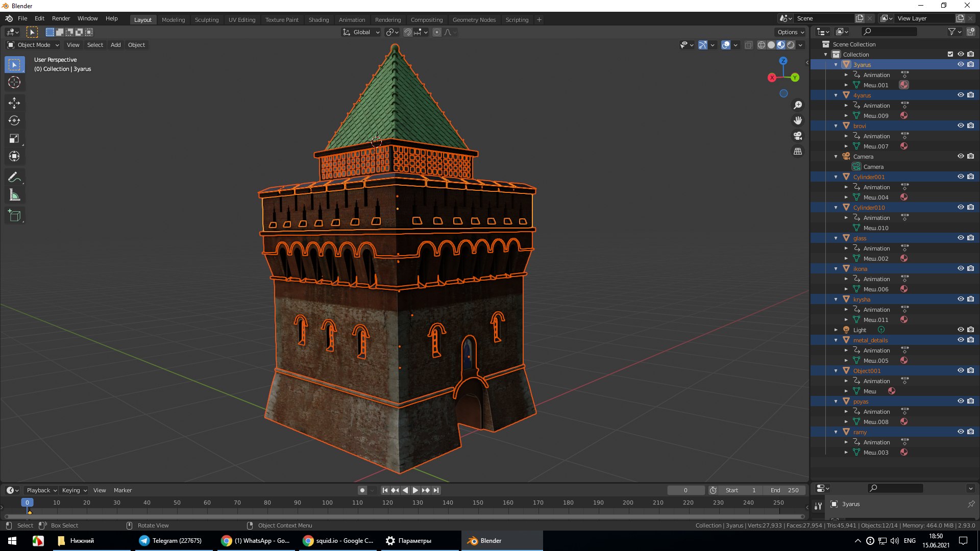
Task: Select the Move tool
Action: [x=14, y=103]
